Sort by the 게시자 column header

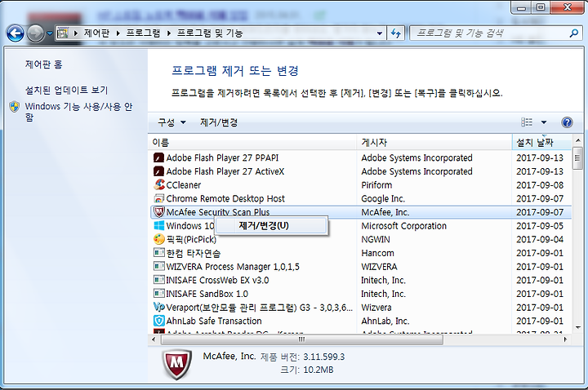[434, 142]
